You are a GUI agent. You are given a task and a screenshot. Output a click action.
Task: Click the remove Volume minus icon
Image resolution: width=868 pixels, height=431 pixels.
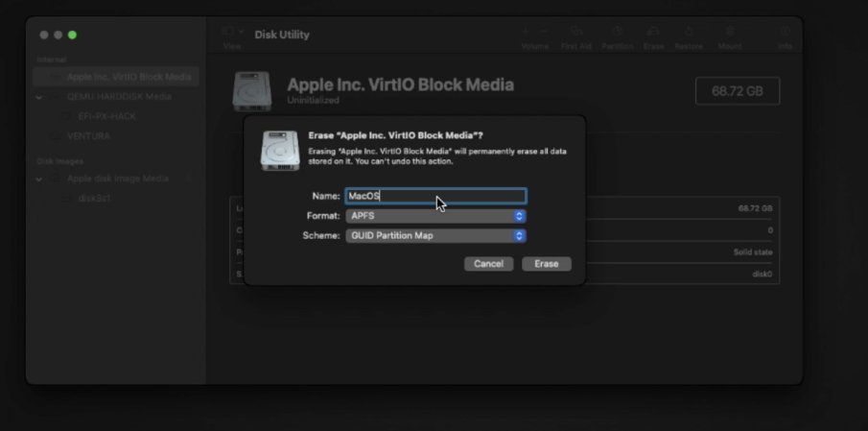544,32
